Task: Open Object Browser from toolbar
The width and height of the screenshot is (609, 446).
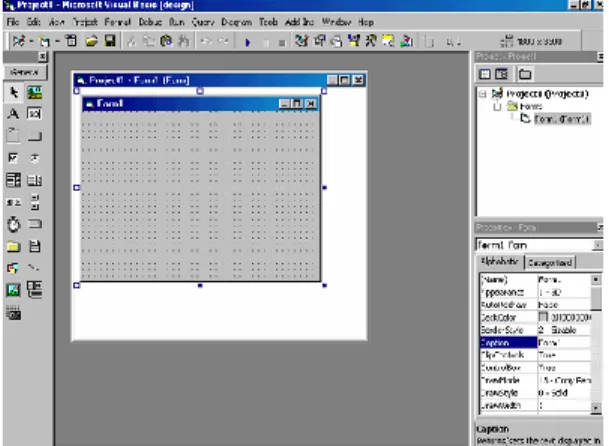Action: pyautogui.click(x=354, y=40)
